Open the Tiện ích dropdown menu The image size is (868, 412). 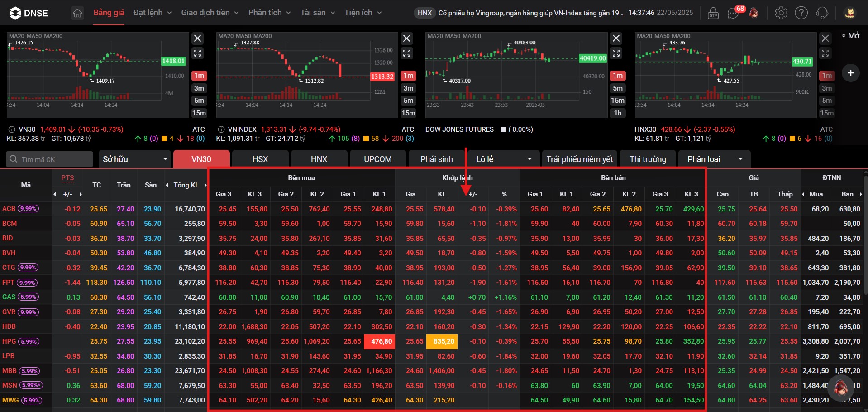click(363, 13)
